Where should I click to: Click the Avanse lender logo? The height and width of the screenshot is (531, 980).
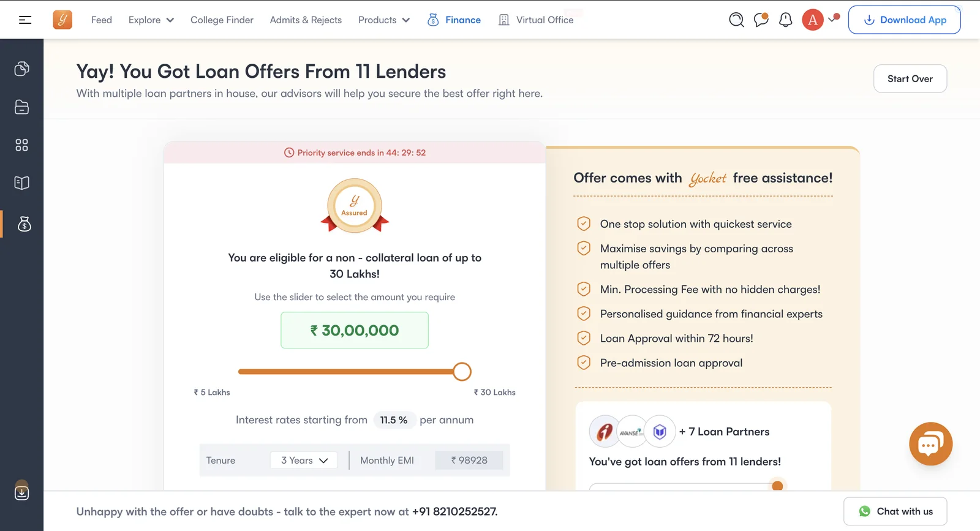631,432
